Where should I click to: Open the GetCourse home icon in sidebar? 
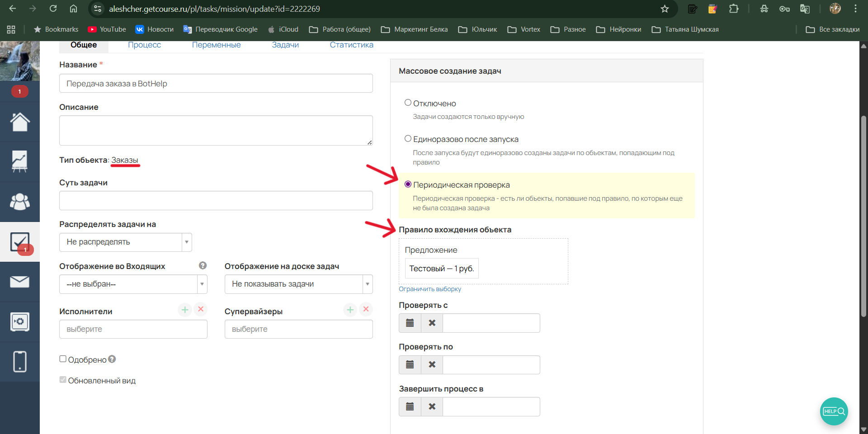point(20,122)
